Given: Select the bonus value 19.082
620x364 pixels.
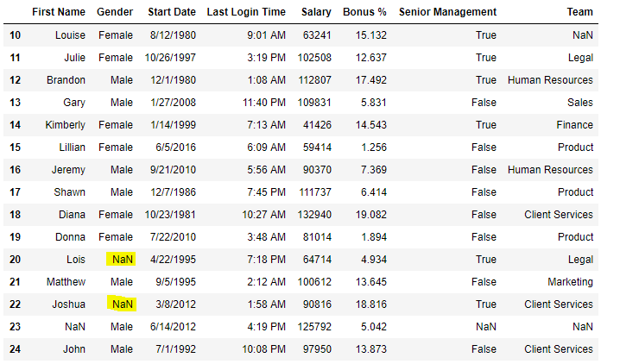Looking at the screenshot, I should point(370,215).
